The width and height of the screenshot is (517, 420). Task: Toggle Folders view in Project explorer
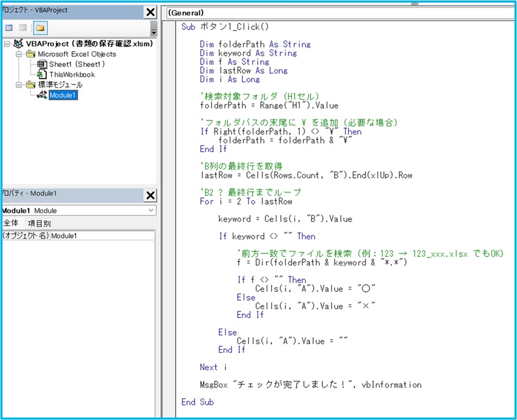click(40, 28)
